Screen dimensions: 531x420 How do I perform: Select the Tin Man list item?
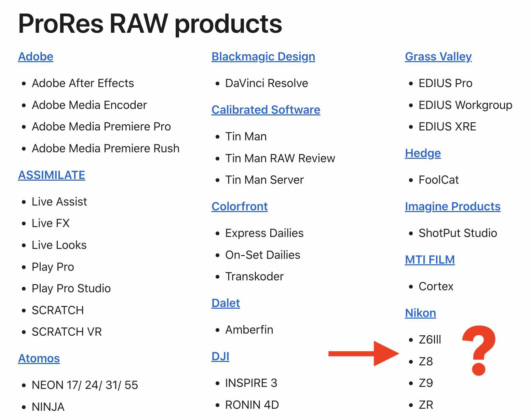[246, 137]
